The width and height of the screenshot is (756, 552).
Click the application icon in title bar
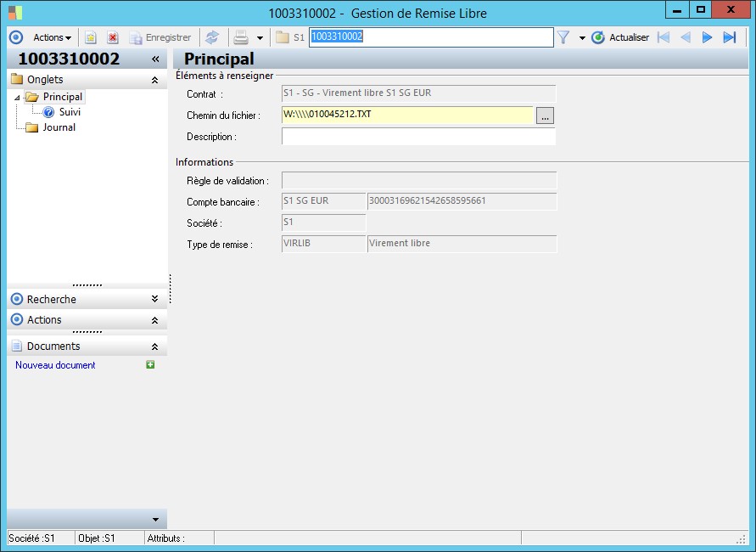point(15,13)
